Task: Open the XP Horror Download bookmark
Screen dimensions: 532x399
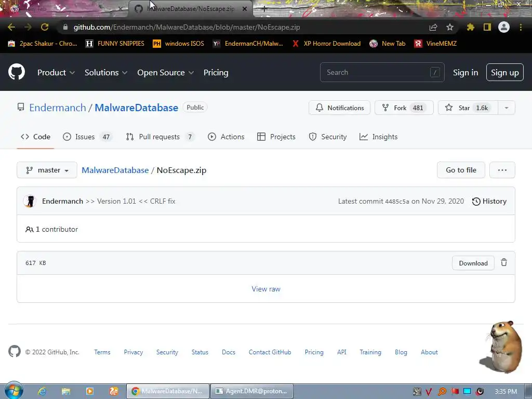Action: 326,44
